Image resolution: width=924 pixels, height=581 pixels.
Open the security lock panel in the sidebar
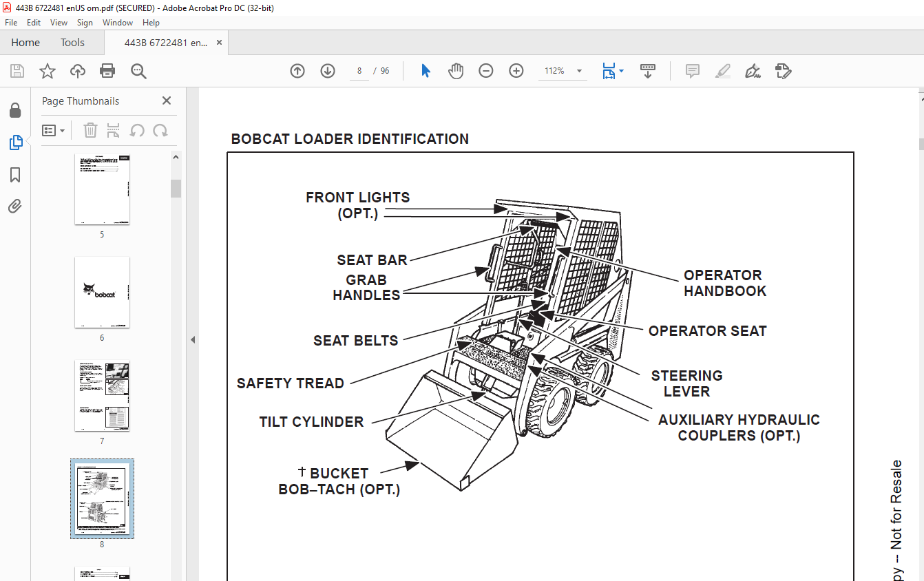pos(15,111)
